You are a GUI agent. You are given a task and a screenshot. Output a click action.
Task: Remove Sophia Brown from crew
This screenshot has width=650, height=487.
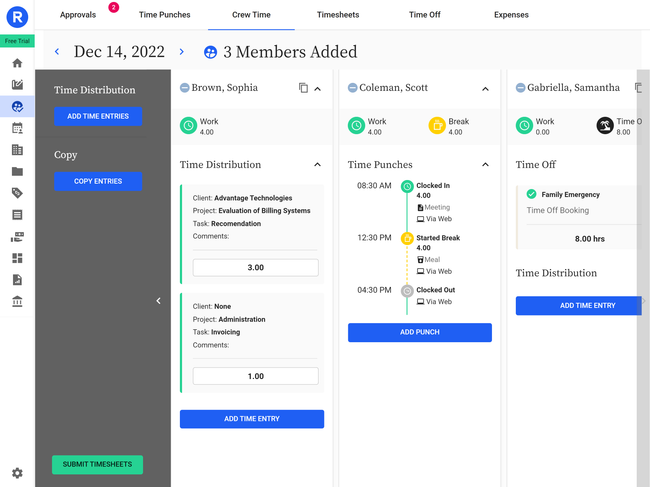185,88
